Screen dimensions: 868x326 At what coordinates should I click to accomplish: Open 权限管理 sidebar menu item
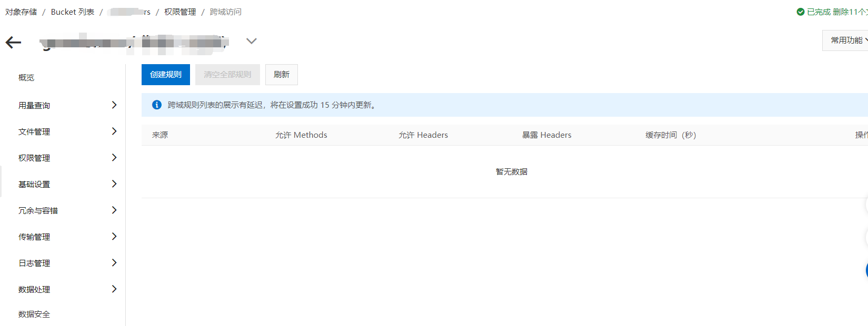pos(34,158)
